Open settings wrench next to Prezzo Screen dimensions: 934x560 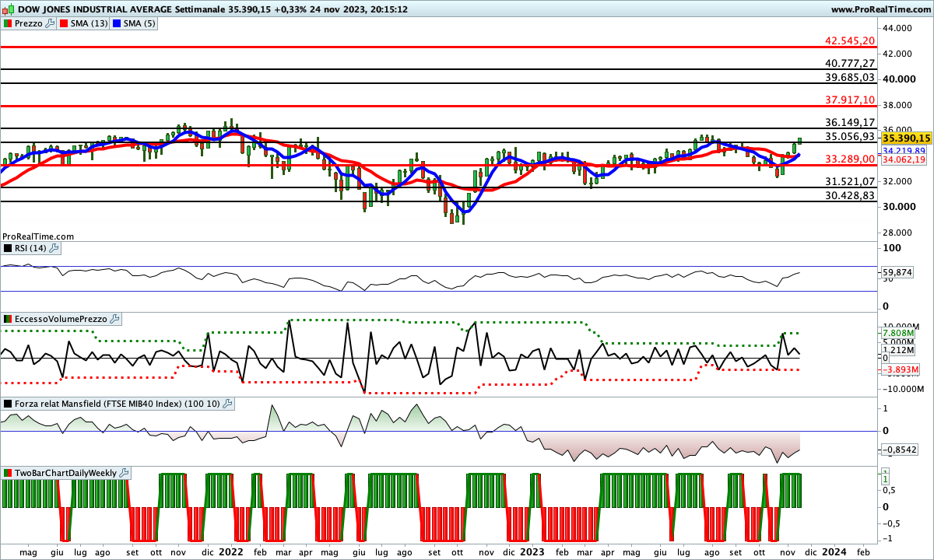50,23
